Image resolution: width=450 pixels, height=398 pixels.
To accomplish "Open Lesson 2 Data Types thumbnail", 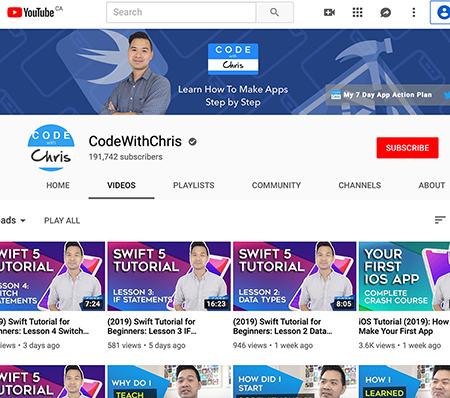I will pos(295,276).
